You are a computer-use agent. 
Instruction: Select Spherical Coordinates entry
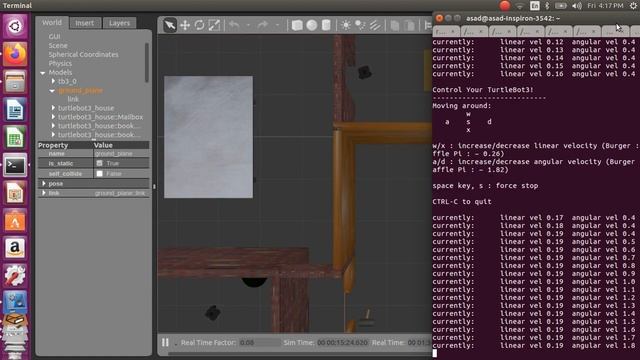(x=83, y=54)
